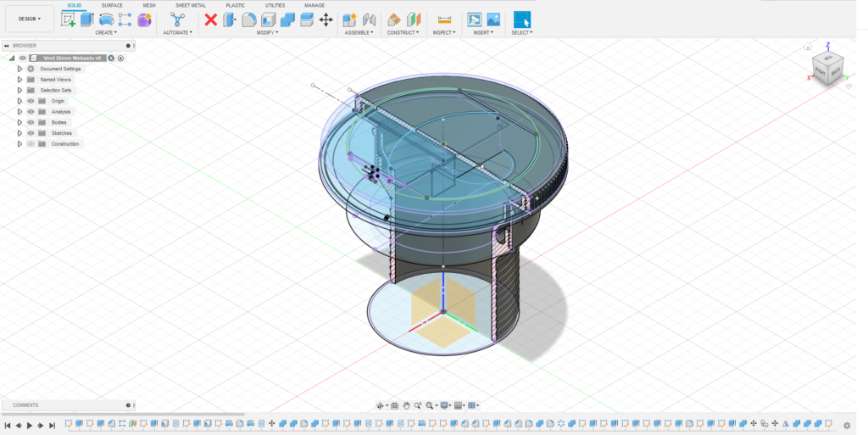Click the timeline settings gear button

846,425
